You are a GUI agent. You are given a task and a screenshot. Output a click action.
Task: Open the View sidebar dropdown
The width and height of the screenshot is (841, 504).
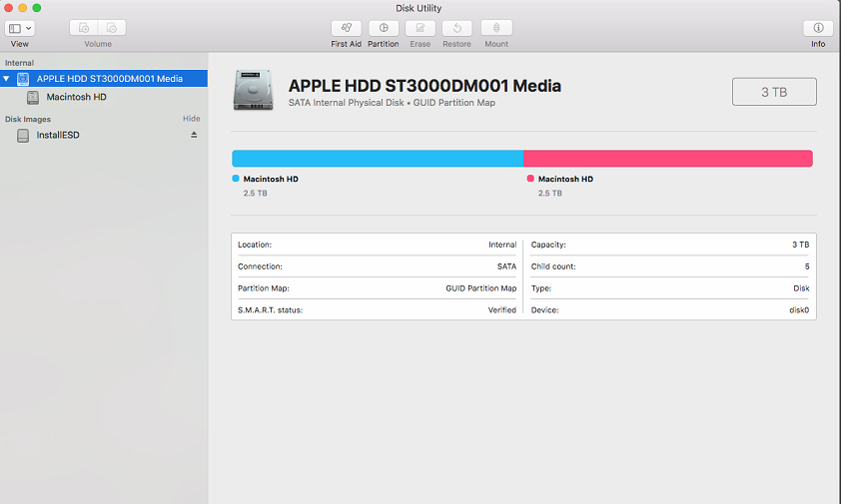click(20, 28)
